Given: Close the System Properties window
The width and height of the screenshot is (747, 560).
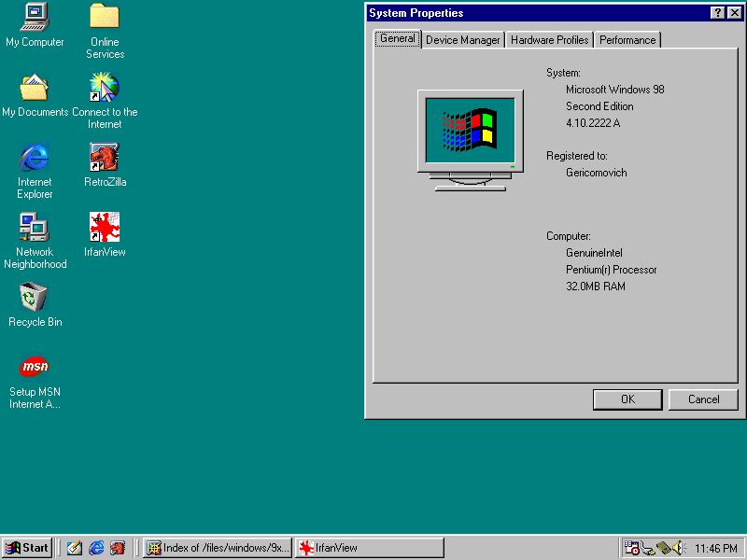Looking at the screenshot, I should (735, 13).
